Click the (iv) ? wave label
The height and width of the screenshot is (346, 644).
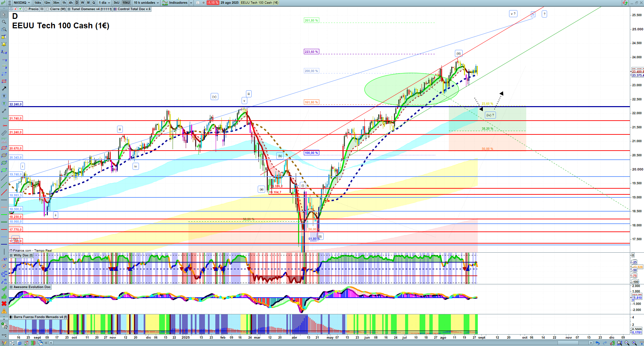(490, 115)
